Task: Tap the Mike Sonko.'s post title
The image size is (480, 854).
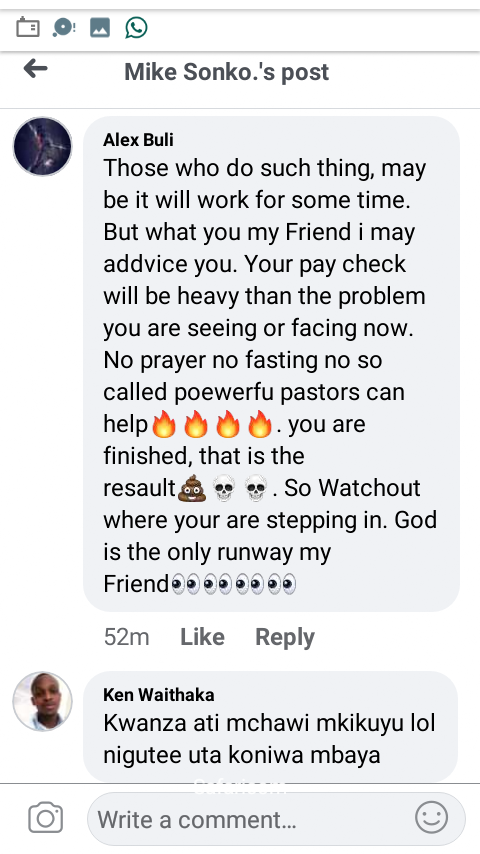Action: coord(227,72)
